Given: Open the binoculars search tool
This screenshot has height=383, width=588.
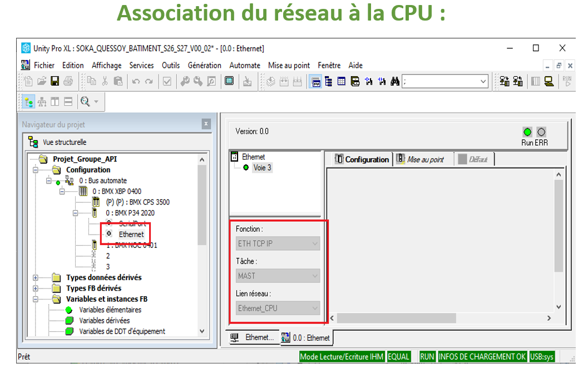Looking at the screenshot, I should tap(395, 81).
